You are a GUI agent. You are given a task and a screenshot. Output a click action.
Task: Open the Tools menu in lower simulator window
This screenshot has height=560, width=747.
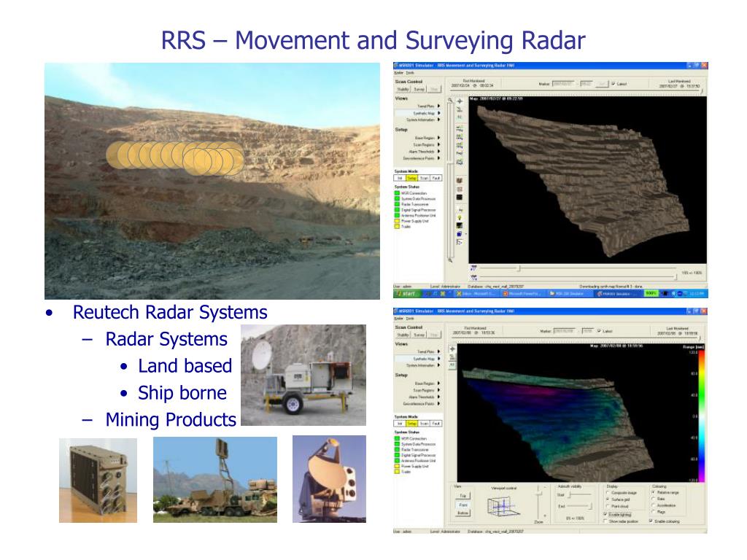[x=410, y=319]
